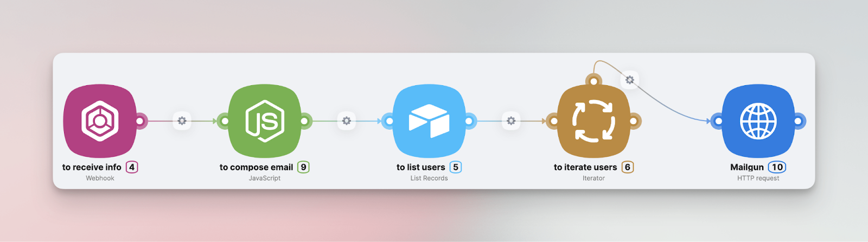868x242 pixels.
Task: Click the badge number 10 on Mailgun
Action: point(777,167)
